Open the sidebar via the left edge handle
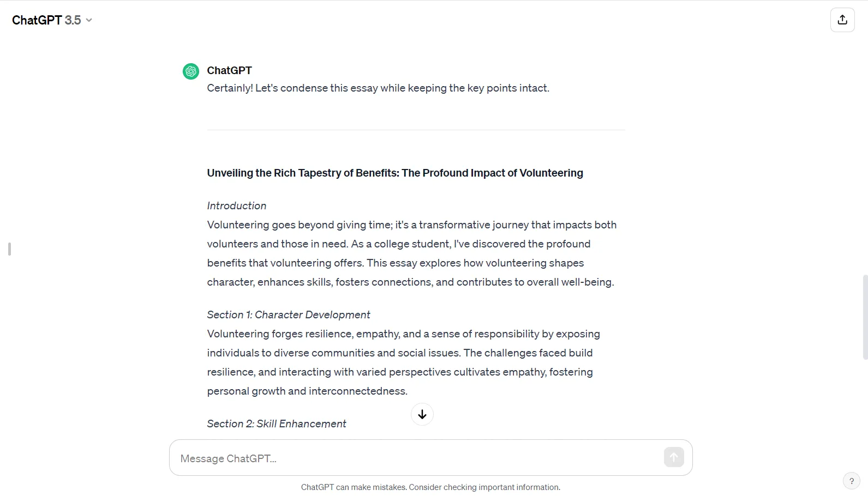 point(9,249)
